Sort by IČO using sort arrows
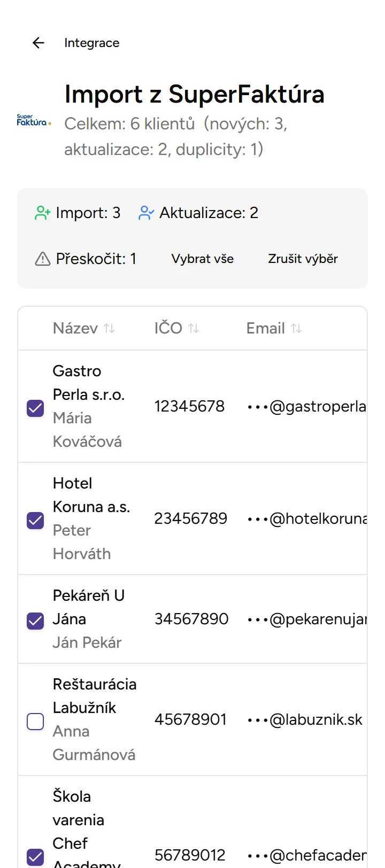 point(194,328)
